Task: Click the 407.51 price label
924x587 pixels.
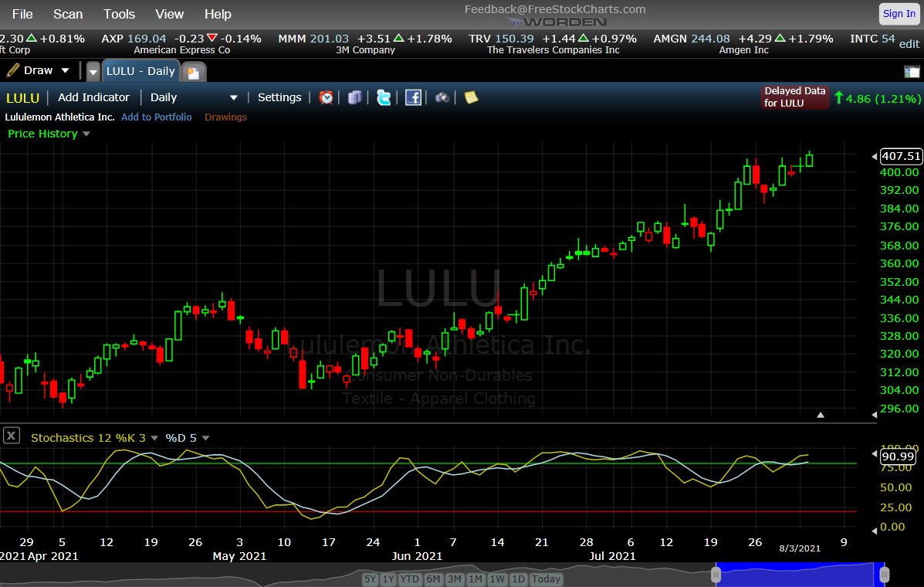Action: click(x=901, y=156)
